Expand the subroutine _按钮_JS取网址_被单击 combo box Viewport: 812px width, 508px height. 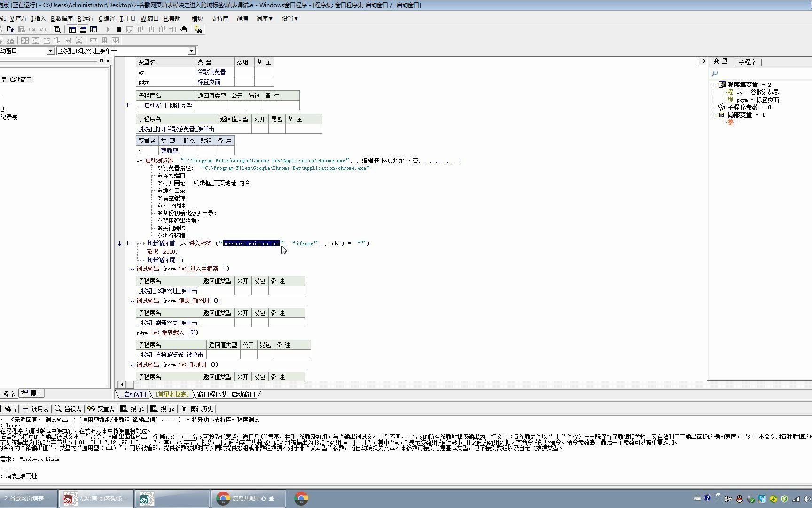(x=191, y=51)
